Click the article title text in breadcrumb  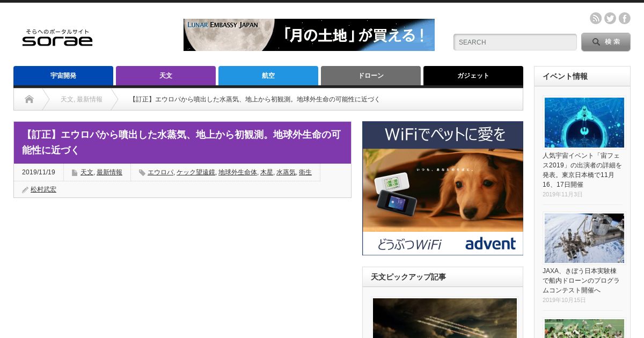point(255,99)
